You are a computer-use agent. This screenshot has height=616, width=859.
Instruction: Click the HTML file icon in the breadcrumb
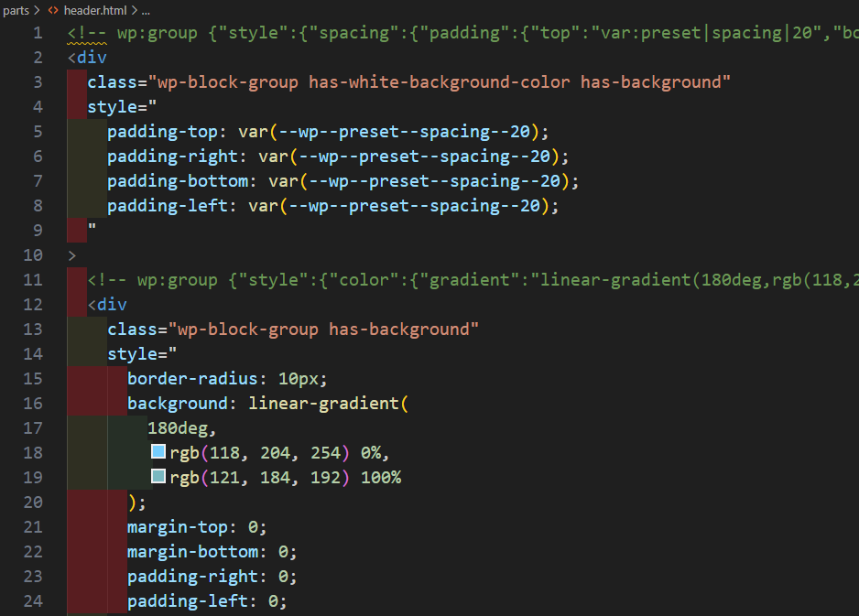pos(53,10)
